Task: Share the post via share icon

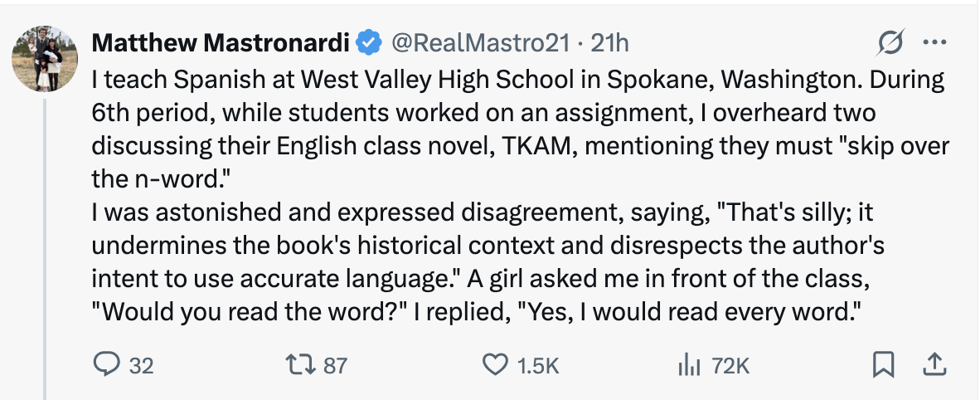Action: pos(934,364)
